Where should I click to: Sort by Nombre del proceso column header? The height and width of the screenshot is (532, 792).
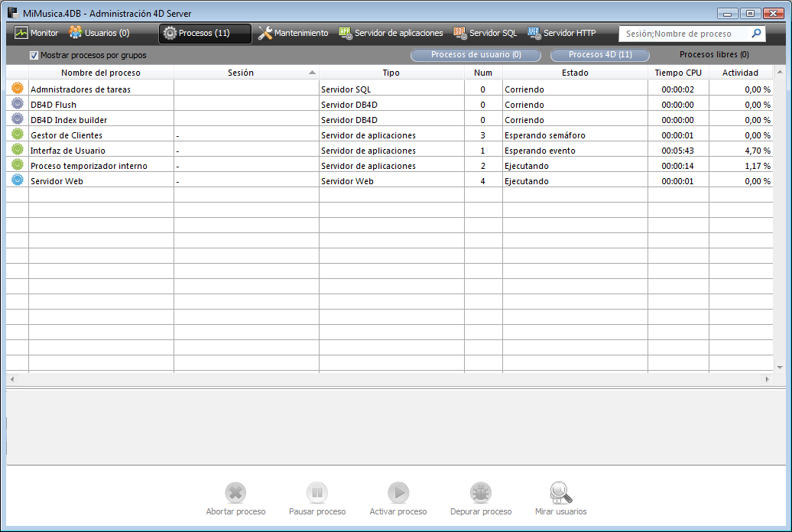101,73
